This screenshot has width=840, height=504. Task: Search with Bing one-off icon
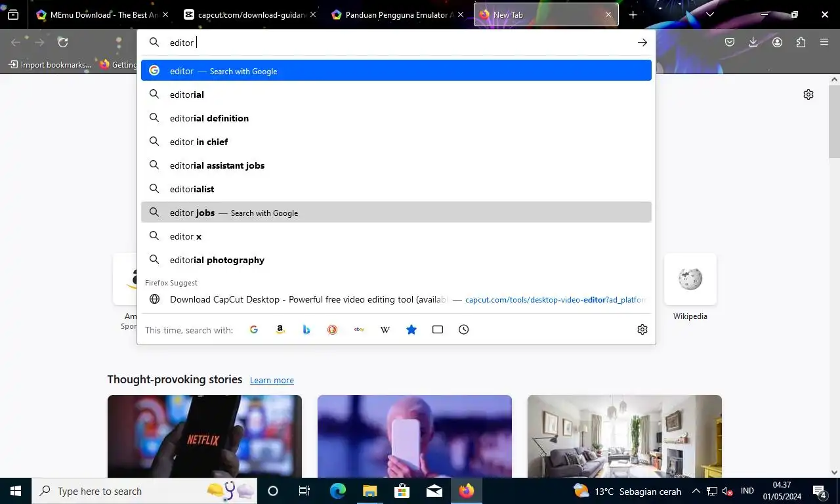pyautogui.click(x=306, y=329)
